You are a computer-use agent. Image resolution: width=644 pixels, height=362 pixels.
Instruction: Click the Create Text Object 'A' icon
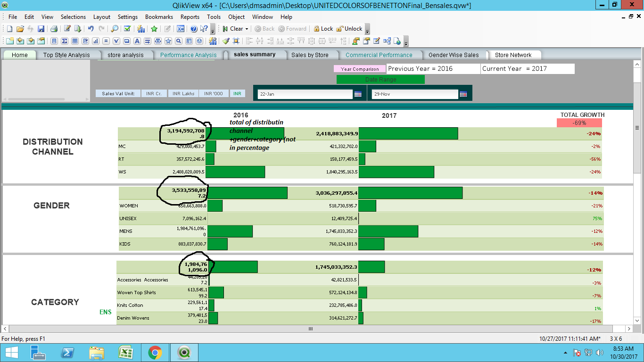(x=137, y=41)
